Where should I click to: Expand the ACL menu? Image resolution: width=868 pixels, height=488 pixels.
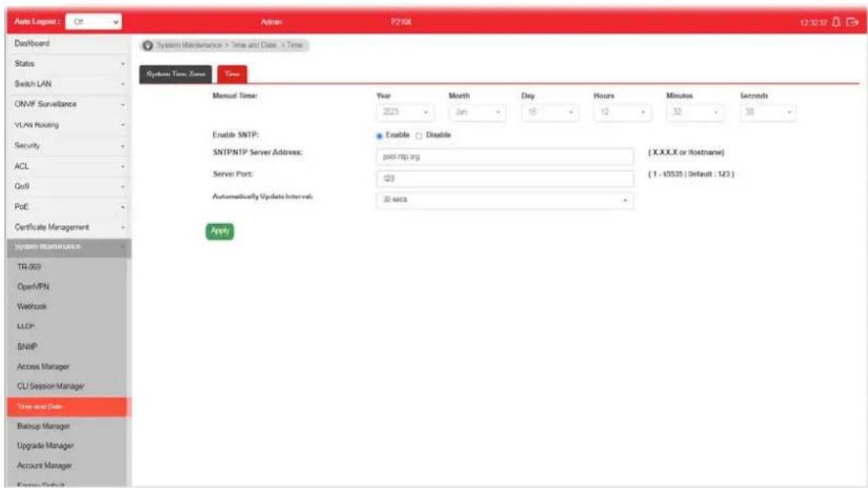pyautogui.click(x=69, y=166)
